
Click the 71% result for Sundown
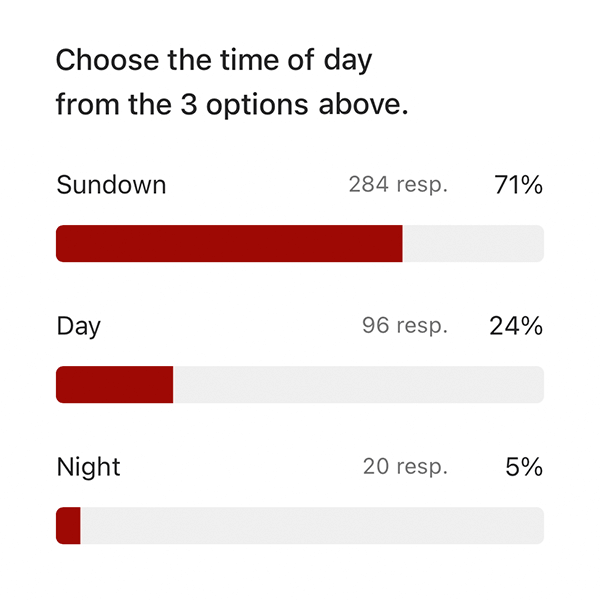(x=517, y=185)
